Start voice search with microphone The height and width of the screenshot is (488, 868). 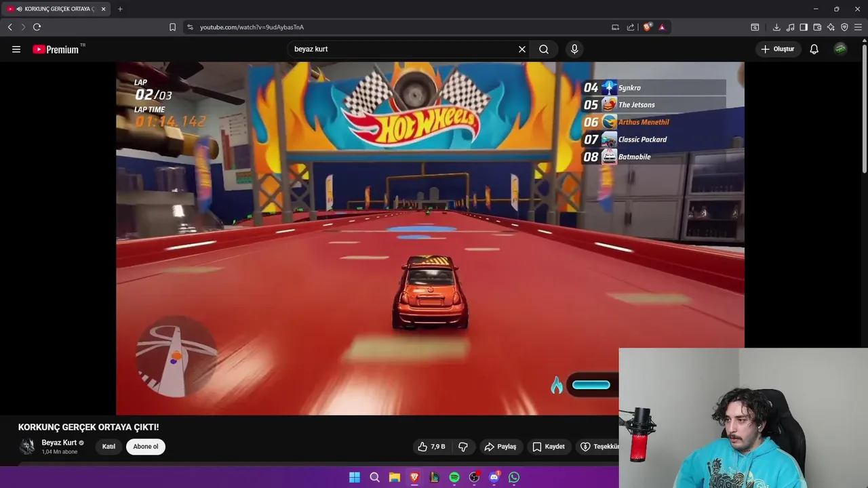point(574,49)
